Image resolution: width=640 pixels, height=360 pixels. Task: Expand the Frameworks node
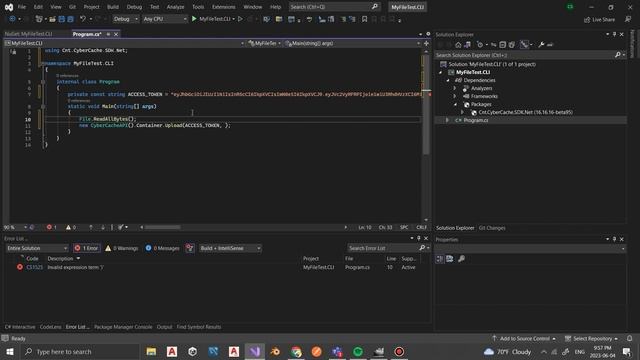coord(455,96)
